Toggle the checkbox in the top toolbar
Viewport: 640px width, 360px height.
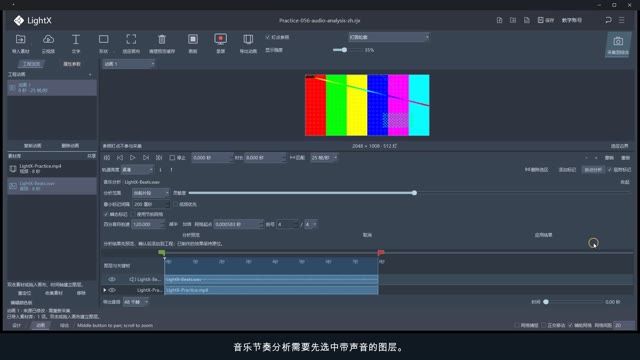tap(268, 37)
